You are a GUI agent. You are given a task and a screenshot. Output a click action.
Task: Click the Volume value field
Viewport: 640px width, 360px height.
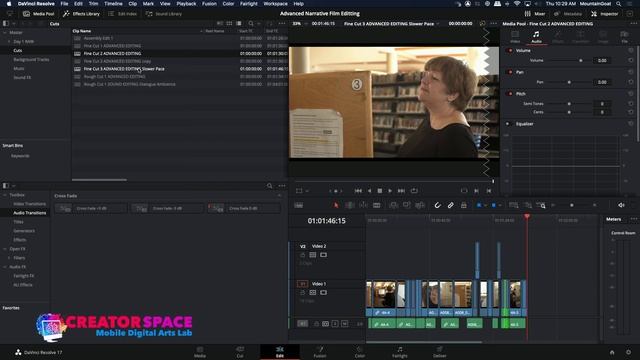[602, 60]
